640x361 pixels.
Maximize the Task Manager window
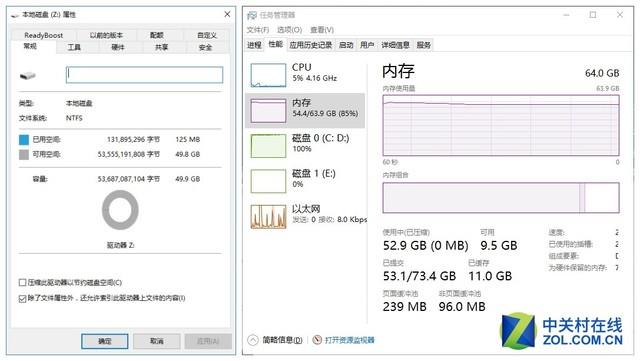[593, 15]
